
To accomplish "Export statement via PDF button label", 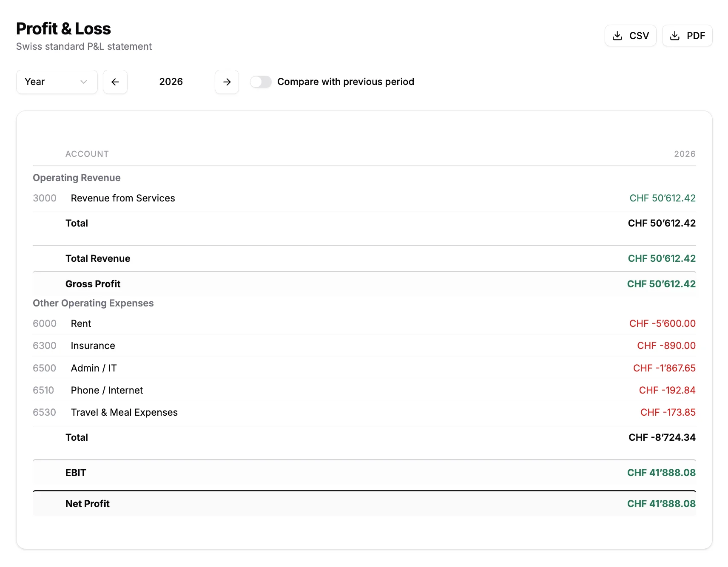I will coord(696,36).
